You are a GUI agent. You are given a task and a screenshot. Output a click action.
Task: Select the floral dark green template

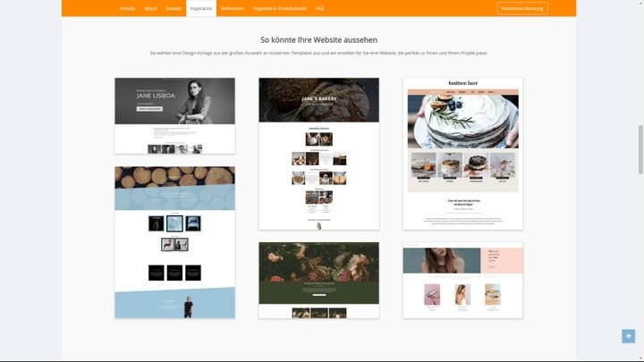click(x=318, y=280)
